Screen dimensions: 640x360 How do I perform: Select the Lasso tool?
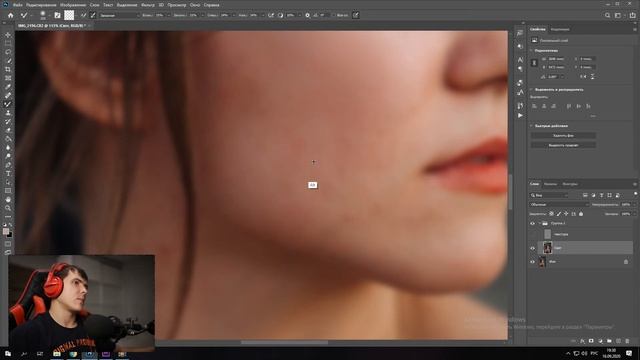coord(8,52)
